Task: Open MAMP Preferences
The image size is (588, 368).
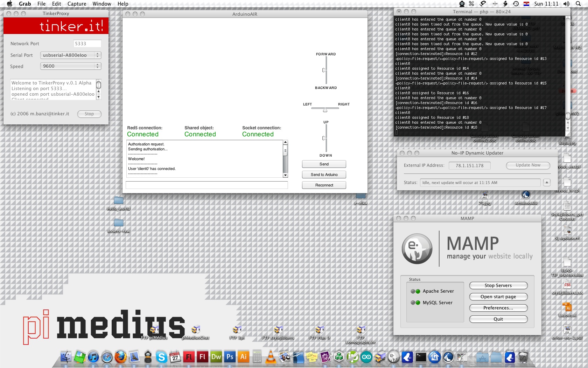Action: coord(498,308)
